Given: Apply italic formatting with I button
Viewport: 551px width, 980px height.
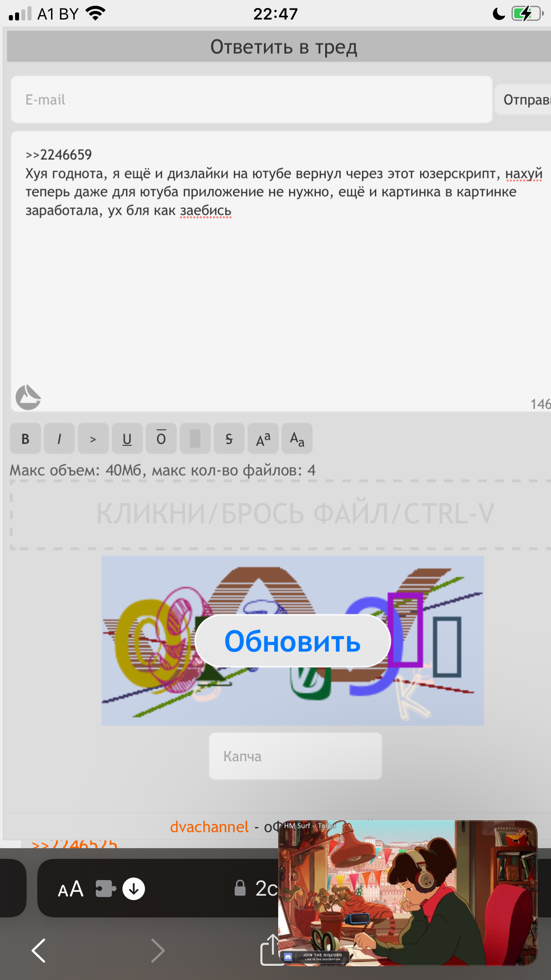Looking at the screenshot, I should [x=59, y=439].
